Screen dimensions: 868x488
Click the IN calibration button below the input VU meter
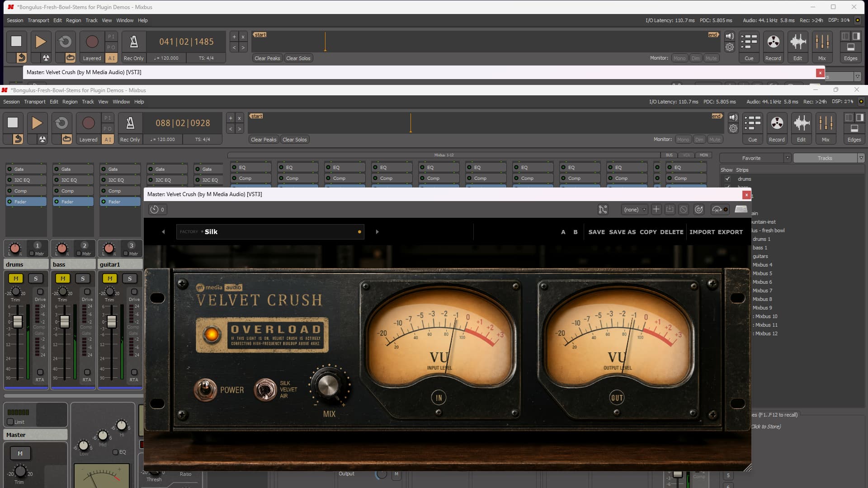pos(439,398)
